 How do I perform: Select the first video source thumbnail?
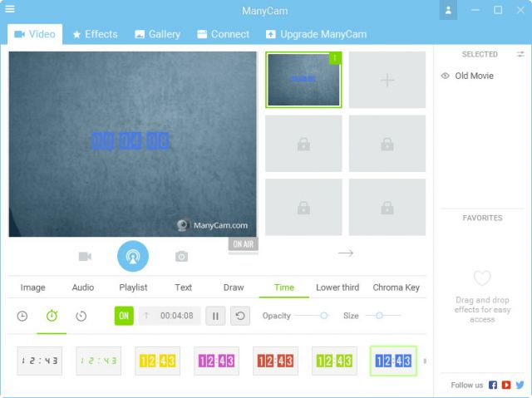click(303, 80)
